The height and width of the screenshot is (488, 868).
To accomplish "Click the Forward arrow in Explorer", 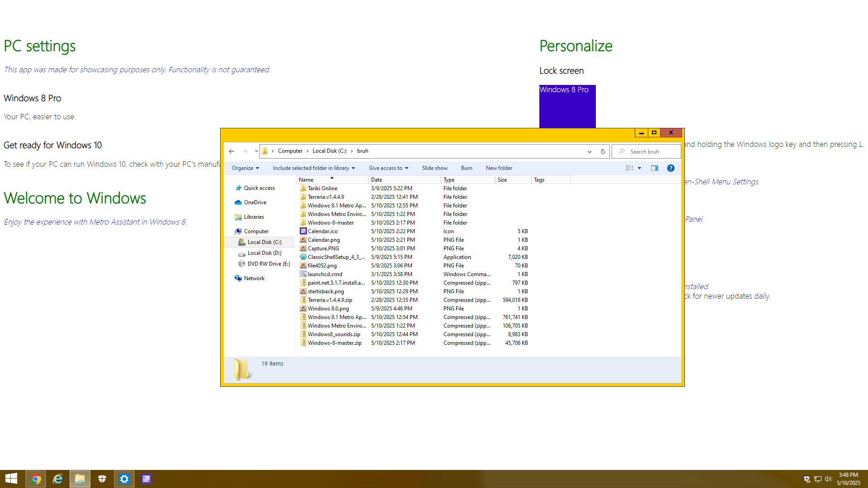I will [x=245, y=151].
